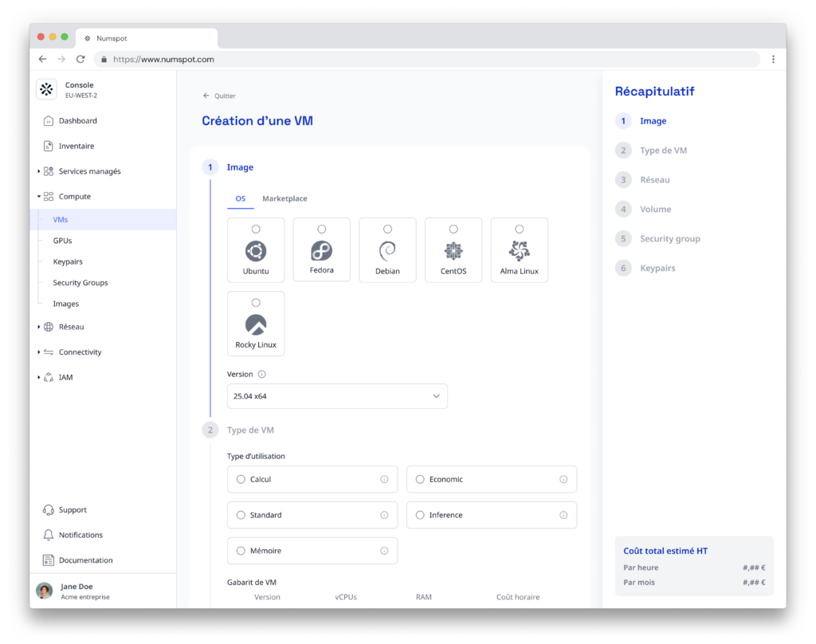Image resolution: width=816 pixels, height=644 pixels.
Task: Open GPUs under Compute
Action: coord(63,241)
